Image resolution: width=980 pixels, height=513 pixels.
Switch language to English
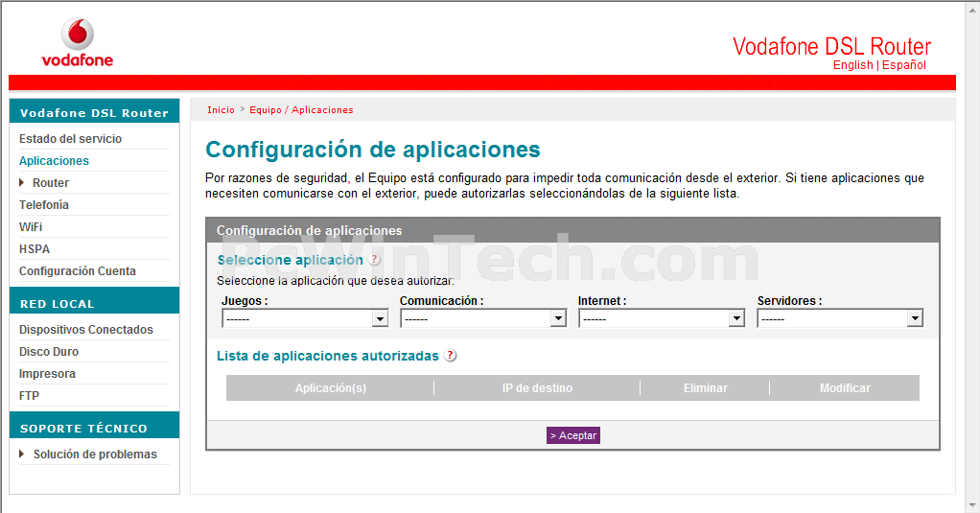tap(852, 65)
